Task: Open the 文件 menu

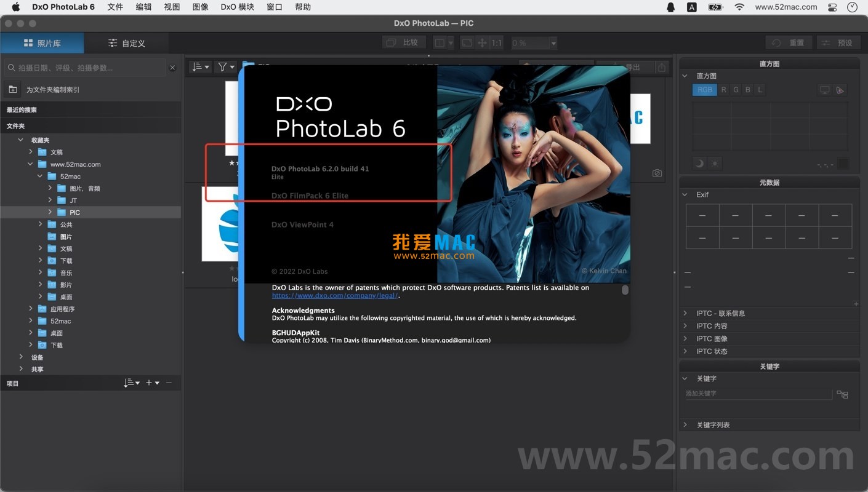Action: click(115, 7)
